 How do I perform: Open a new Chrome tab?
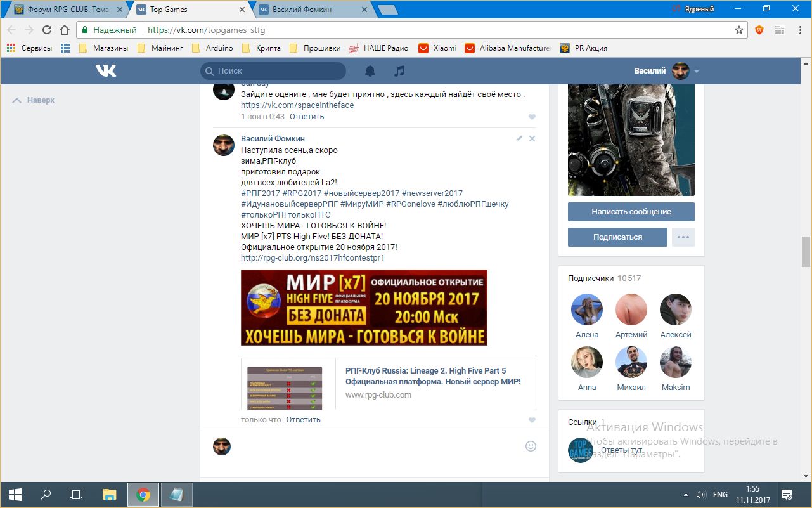(x=387, y=10)
